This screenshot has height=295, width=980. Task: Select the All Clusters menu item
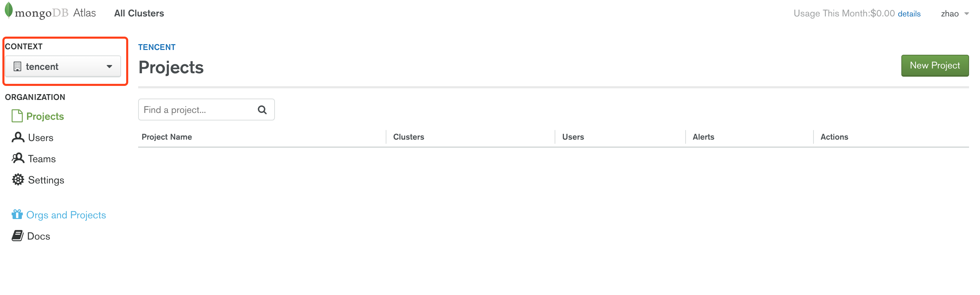(x=139, y=13)
